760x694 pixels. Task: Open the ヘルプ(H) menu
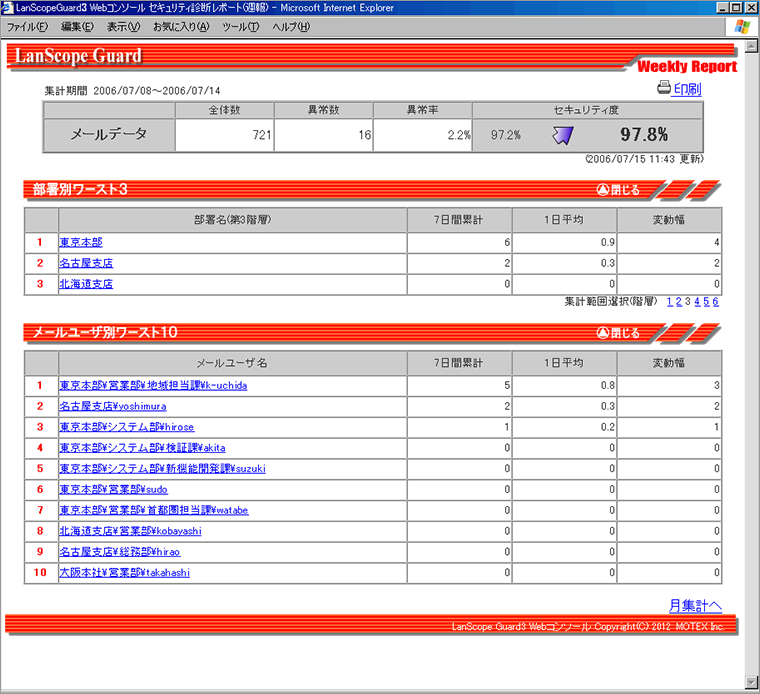[291, 27]
